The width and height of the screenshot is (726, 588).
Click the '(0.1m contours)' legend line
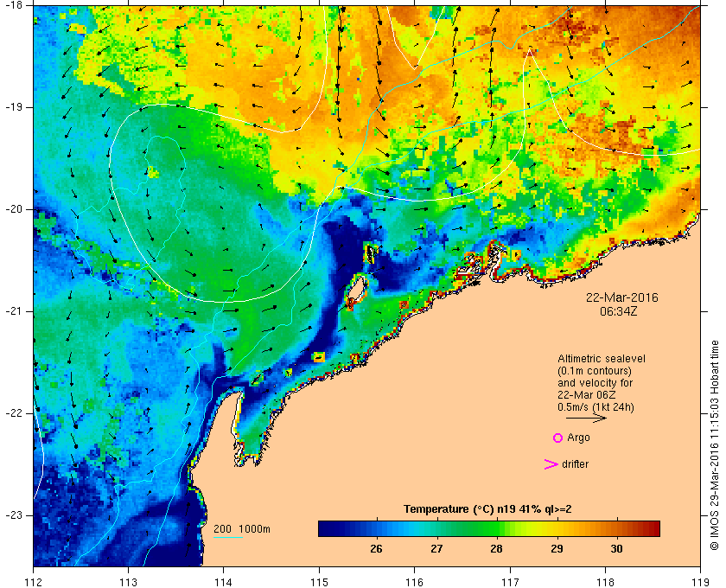click(x=595, y=371)
